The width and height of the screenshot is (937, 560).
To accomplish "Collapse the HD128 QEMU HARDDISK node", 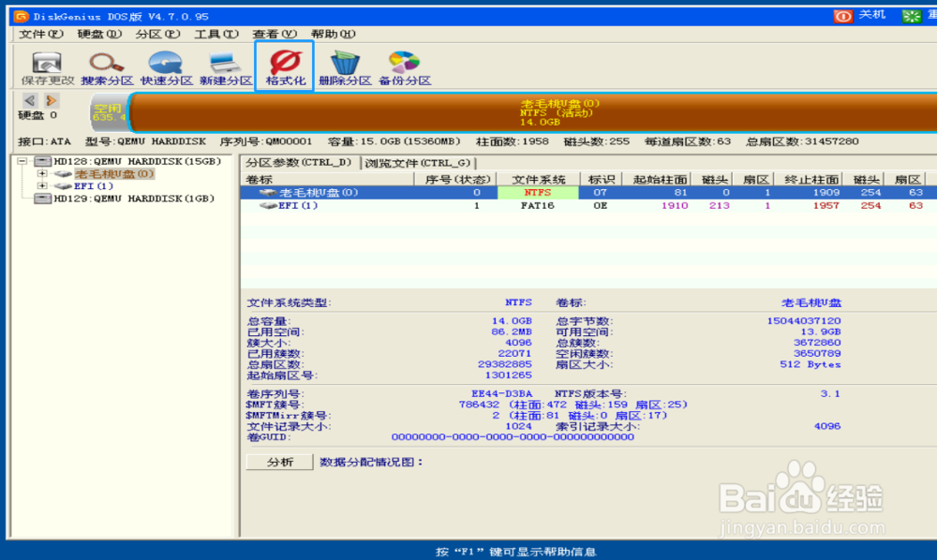I will [22, 161].
